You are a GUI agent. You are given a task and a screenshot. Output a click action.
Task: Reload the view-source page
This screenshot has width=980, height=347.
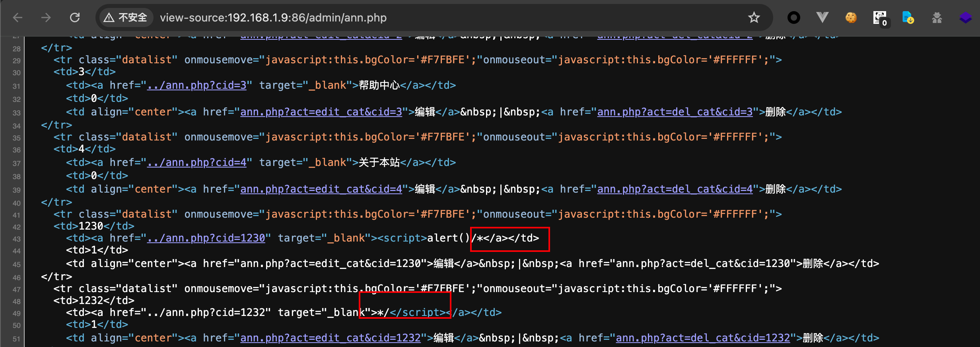pyautogui.click(x=75, y=18)
